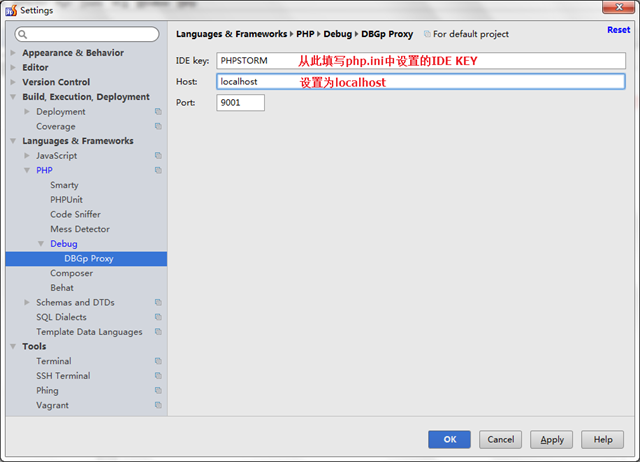Open the Composer settings page
The image size is (640, 462).
coord(71,273)
